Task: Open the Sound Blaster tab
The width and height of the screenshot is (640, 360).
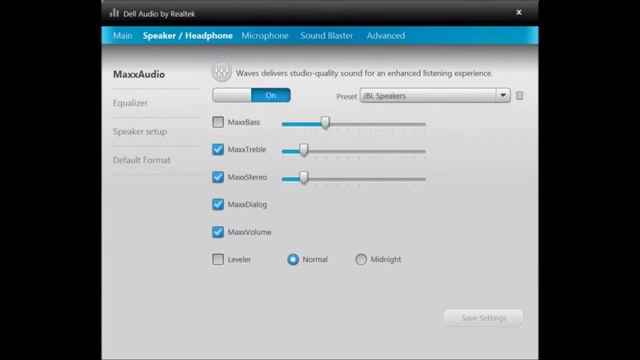Action: [327, 36]
